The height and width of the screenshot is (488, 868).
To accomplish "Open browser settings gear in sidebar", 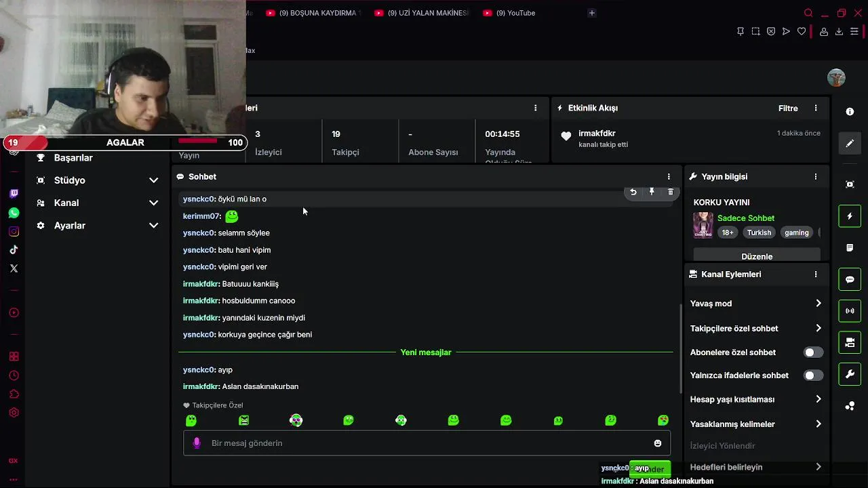I will pyautogui.click(x=14, y=413).
